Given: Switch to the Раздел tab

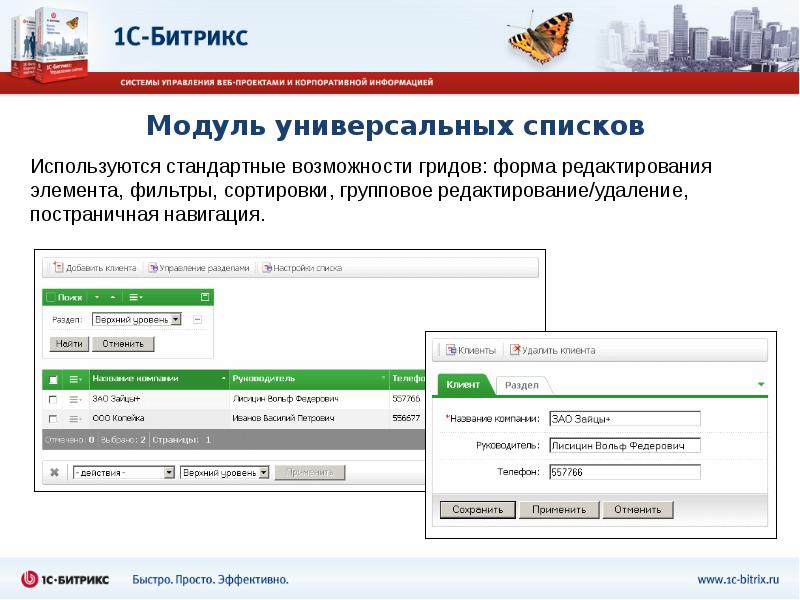Looking at the screenshot, I should 521,385.
